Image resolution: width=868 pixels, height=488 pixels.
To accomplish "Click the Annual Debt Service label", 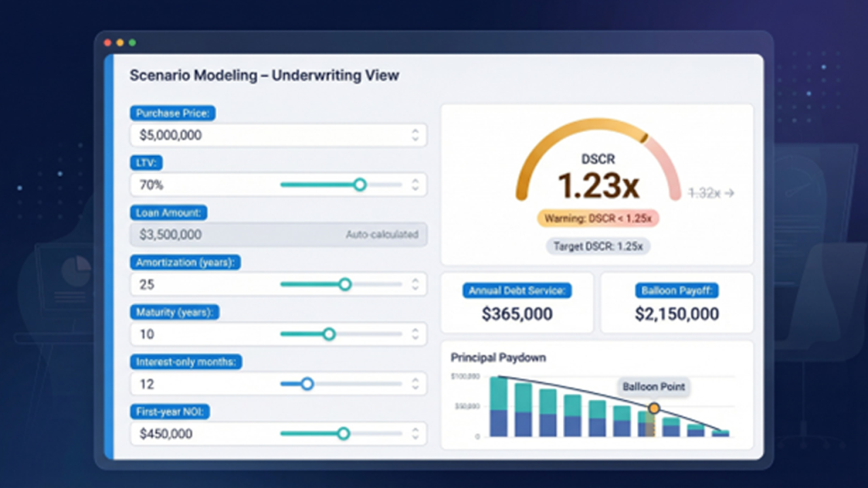I will pyautogui.click(x=517, y=291).
